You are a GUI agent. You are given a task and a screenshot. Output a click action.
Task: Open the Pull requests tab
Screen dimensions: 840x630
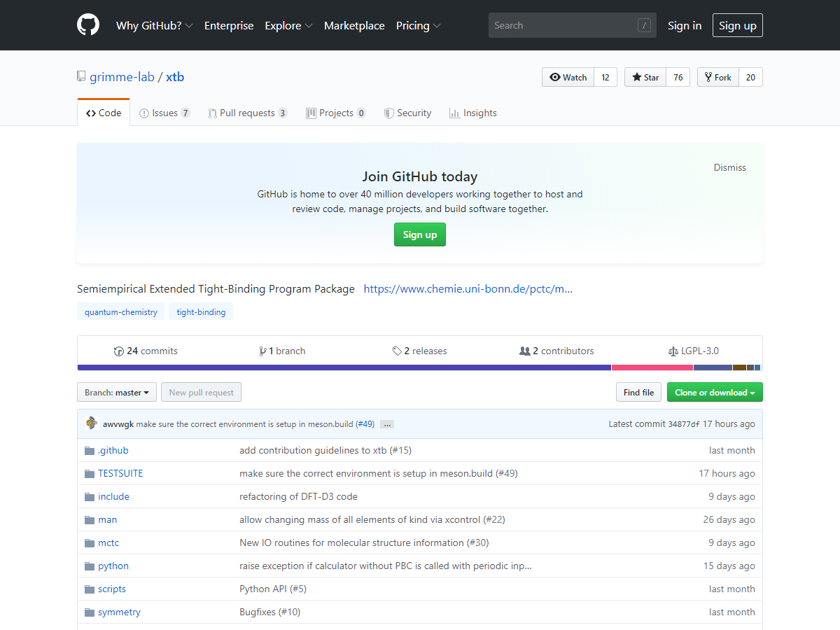click(x=247, y=113)
